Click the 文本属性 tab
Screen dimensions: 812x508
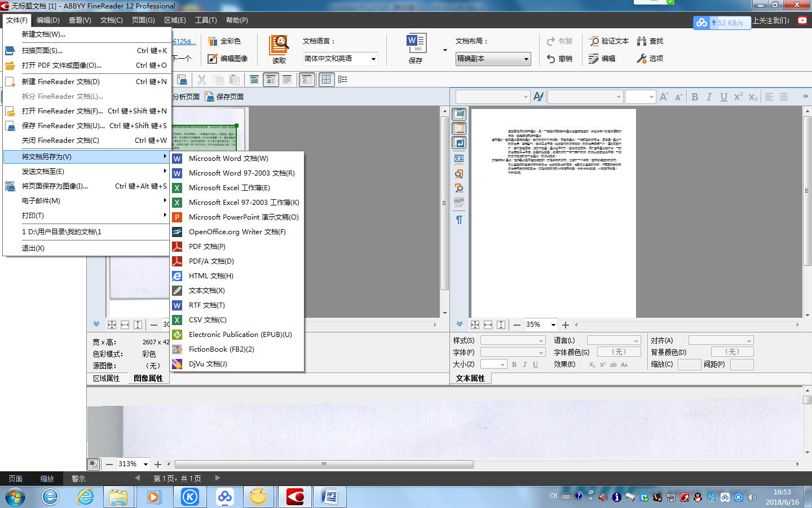pyautogui.click(x=470, y=378)
